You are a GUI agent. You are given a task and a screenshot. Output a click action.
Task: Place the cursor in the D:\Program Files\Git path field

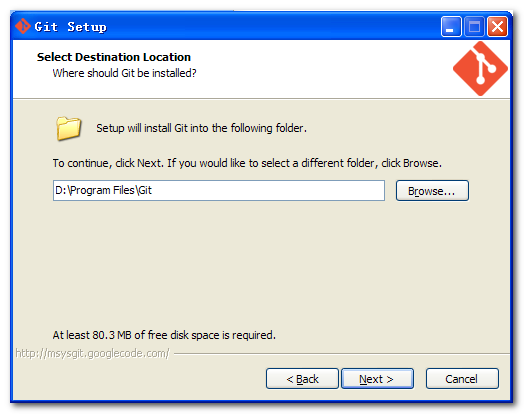[219, 190]
